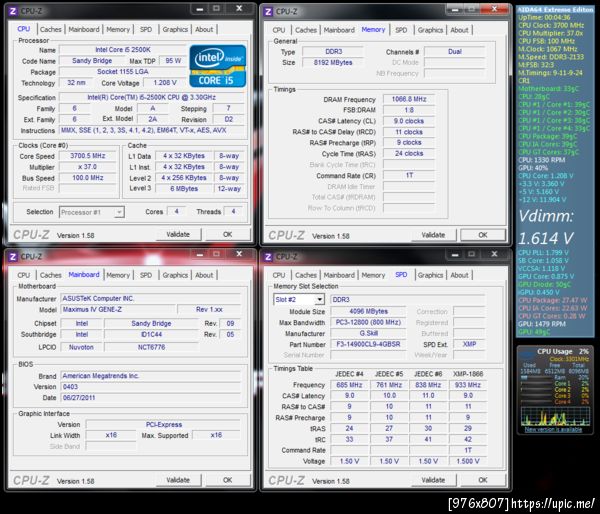Click OK in the SPD window
600x514 pixels.
[483, 480]
